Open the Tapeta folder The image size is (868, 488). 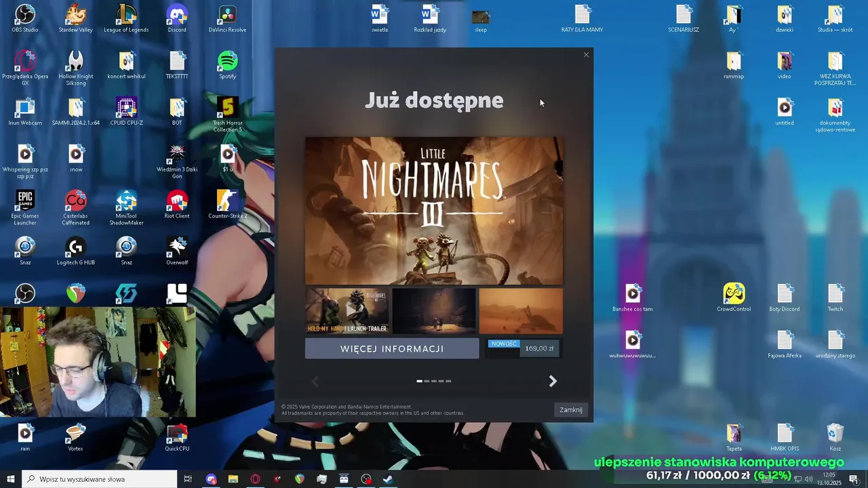tap(734, 437)
